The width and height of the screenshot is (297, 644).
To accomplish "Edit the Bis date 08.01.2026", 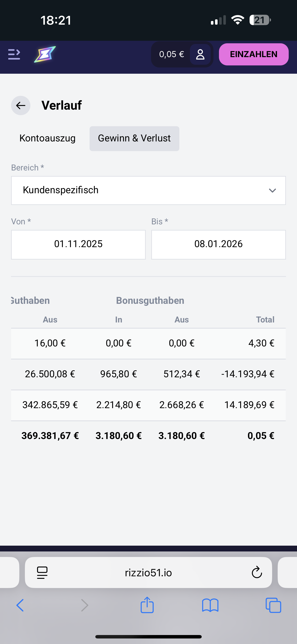I will point(218,244).
